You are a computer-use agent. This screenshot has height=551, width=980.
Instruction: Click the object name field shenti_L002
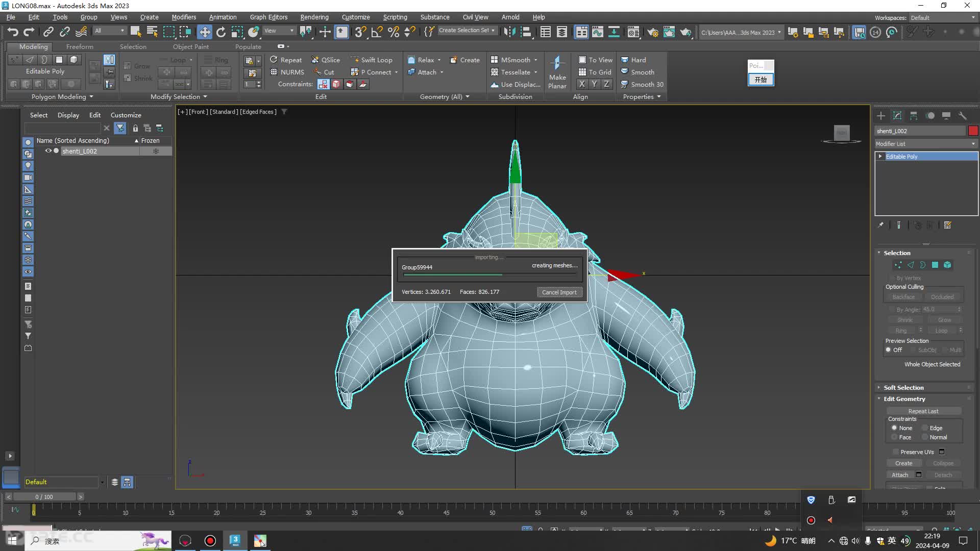tap(920, 131)
